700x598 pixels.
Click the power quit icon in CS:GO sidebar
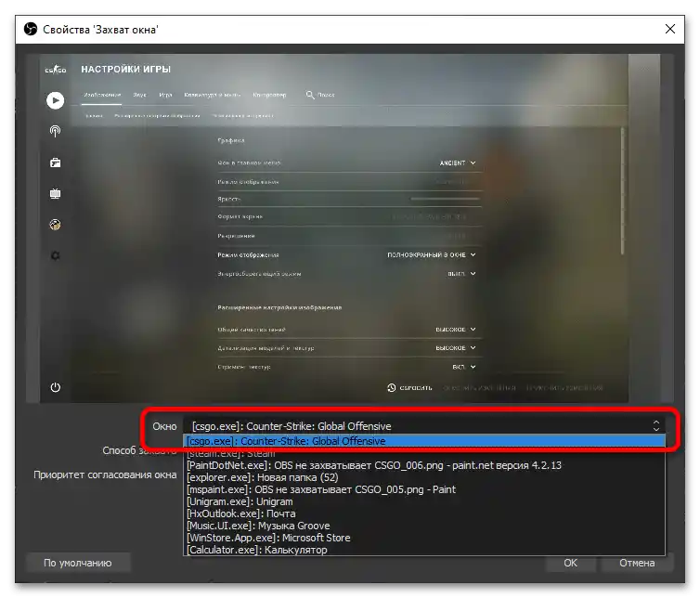[56, 387]
